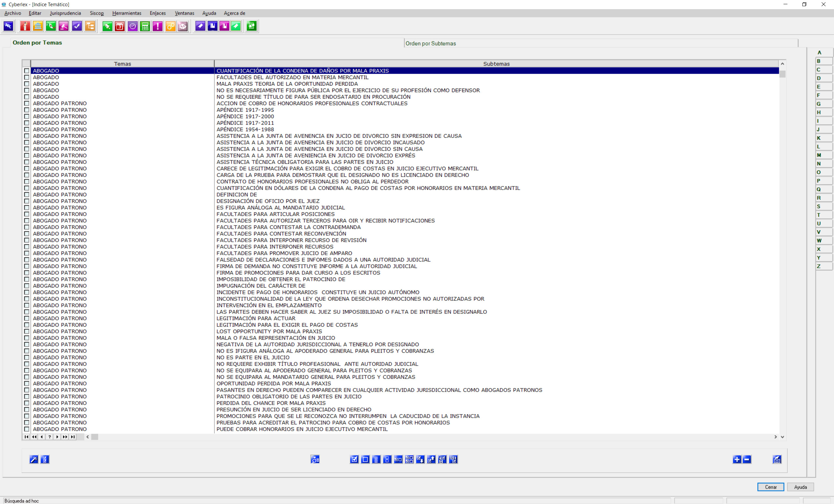Click the blue plus icon at bottom right

pyautogui.click(x=737, y=459)
